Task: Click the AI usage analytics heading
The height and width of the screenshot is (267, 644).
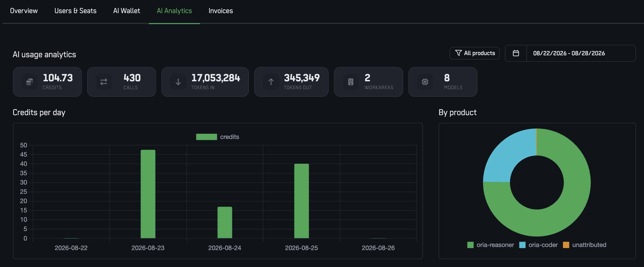Action: [44, 54]
